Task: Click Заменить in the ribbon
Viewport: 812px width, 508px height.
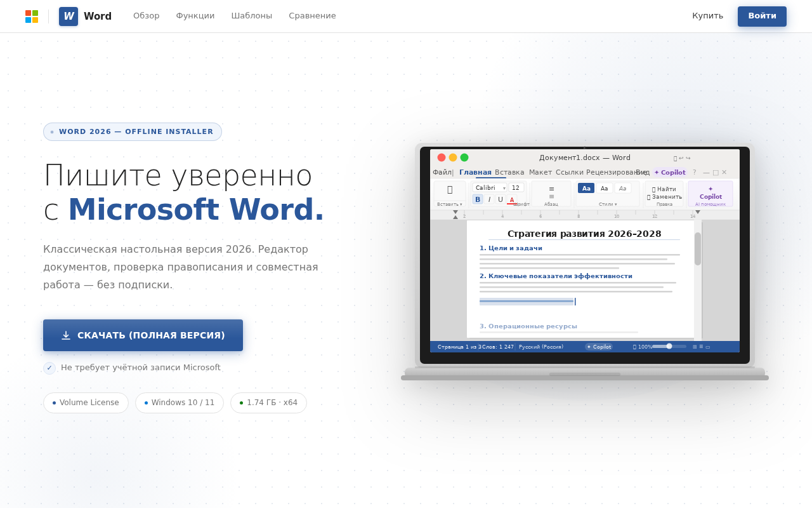Action: click(664, 197)
